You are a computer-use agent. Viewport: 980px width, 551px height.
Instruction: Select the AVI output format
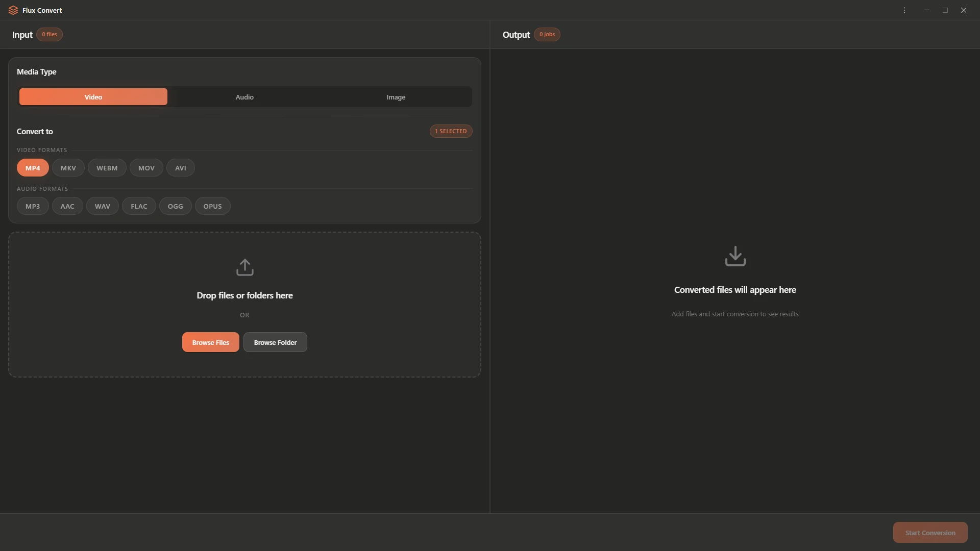(181, 167)
